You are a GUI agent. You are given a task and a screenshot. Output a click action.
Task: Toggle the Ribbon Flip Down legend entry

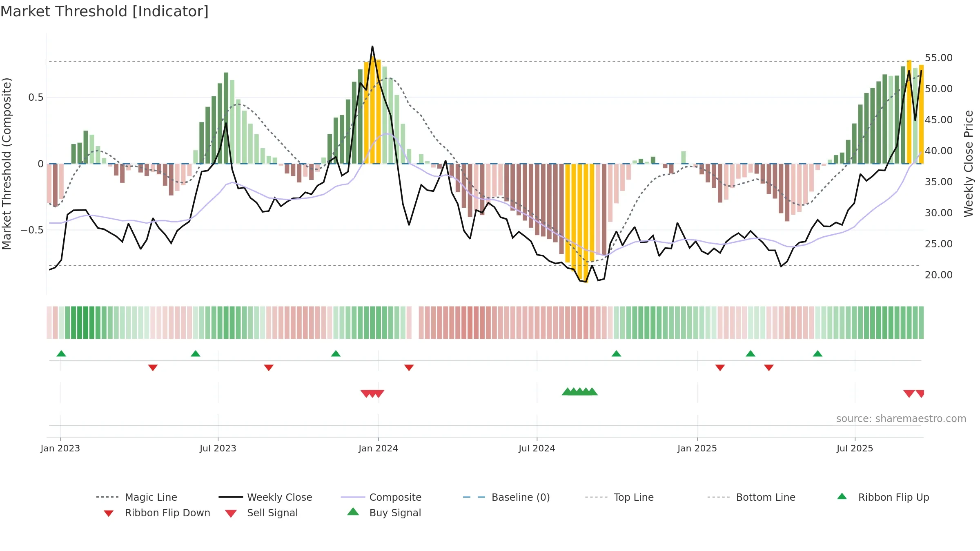pyautogui.click(x=156, y=513)
